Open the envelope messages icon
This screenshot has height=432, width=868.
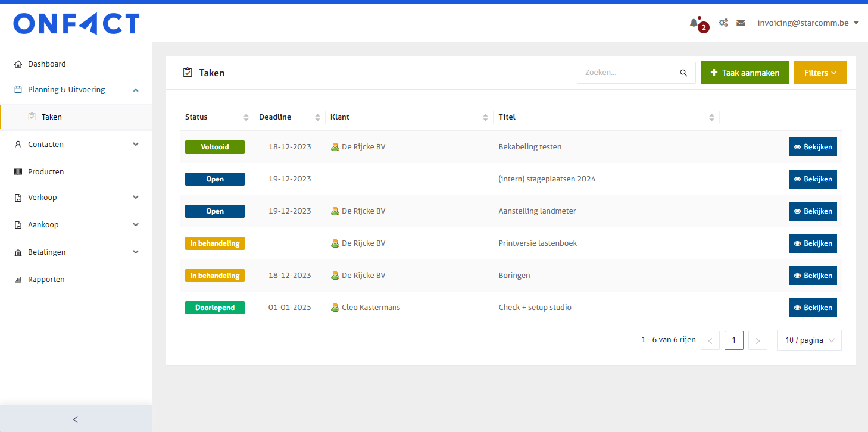point(741,23)
